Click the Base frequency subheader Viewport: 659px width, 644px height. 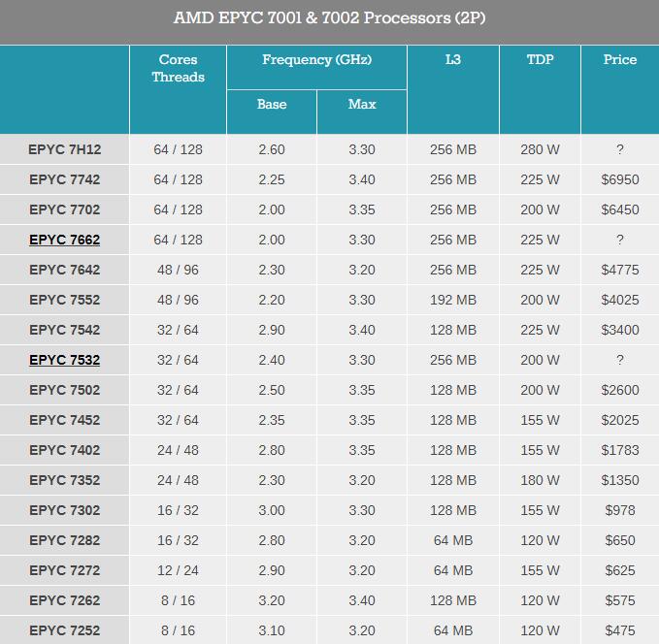(x=272, y=105)
